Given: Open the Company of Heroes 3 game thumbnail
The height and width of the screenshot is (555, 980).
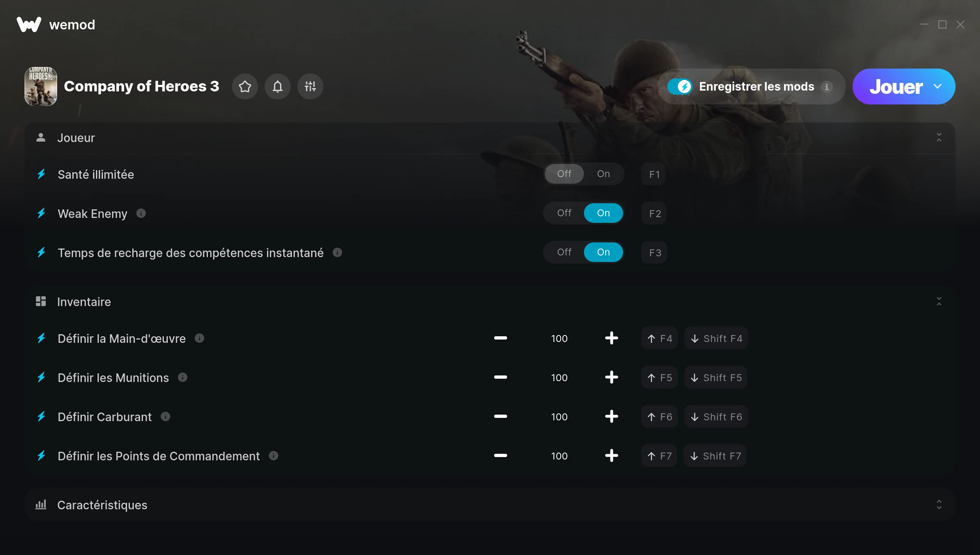Looking at the screenshot, I should click(41, 87).
